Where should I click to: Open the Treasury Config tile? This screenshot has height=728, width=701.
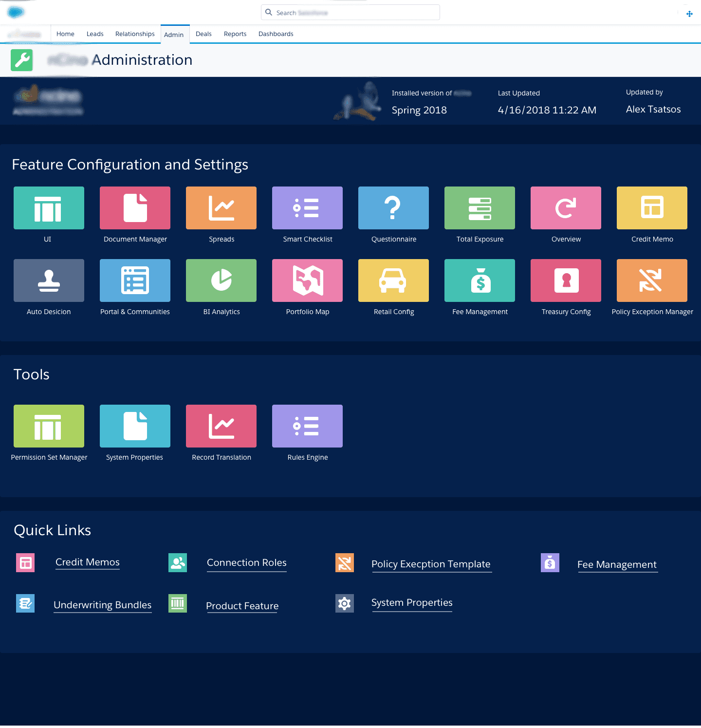(x=566, y=280)
